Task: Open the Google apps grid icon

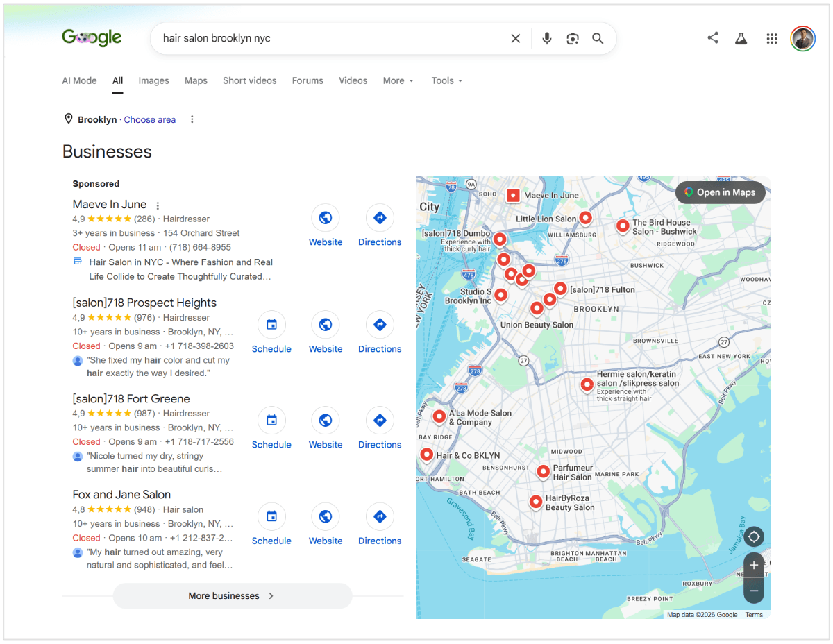Action: 772,39
